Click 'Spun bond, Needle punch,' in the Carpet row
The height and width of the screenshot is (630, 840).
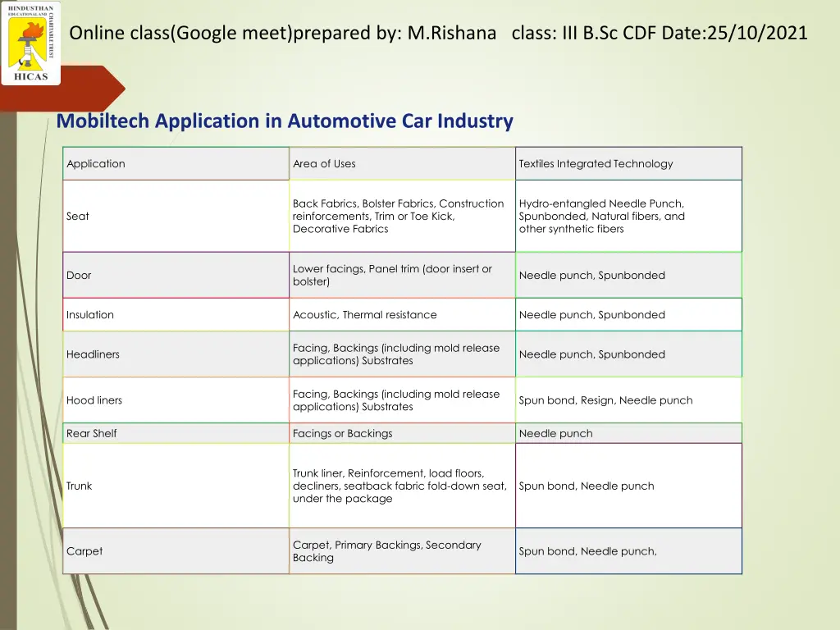(x=628, y=551)
